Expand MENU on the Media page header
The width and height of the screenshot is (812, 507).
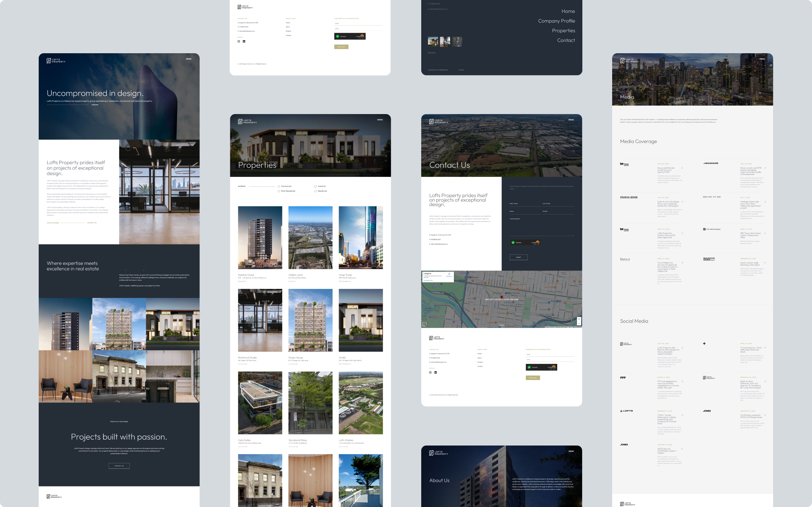[x=762, y=59]
